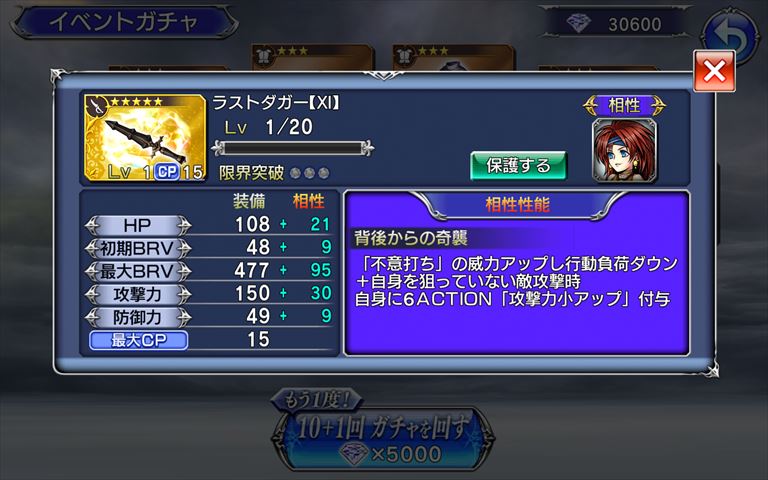Tap the 相性性能 panel header
This screenshot has height=480, width=768.
517,205
